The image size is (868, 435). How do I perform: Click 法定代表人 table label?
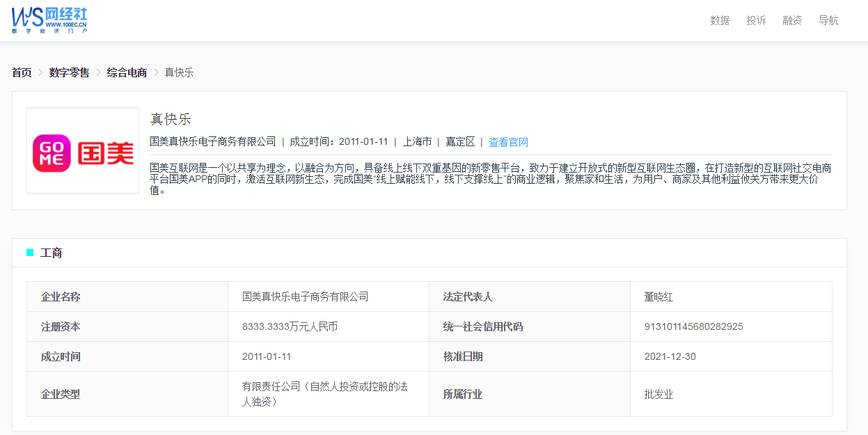click(x=468, y=296)
